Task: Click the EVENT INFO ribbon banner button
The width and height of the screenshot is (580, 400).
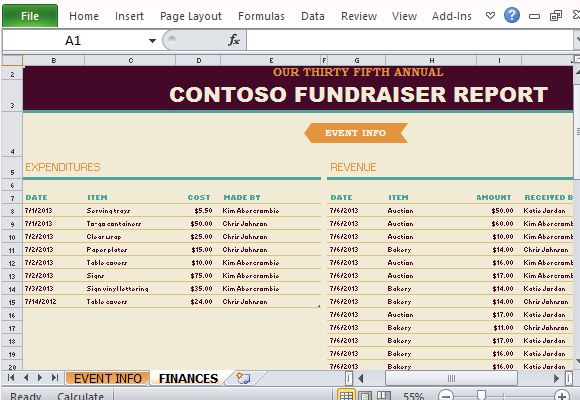Action: tap(356, 133)
